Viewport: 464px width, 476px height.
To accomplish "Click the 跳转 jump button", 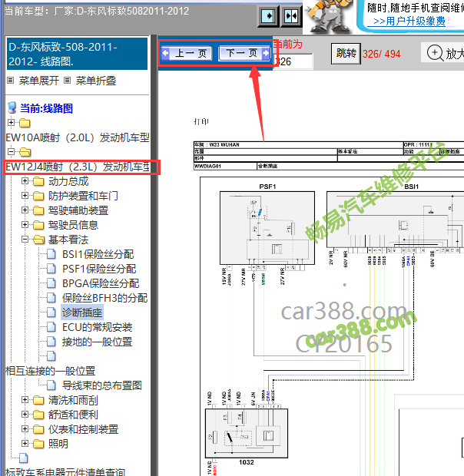I will pos(346,54).
